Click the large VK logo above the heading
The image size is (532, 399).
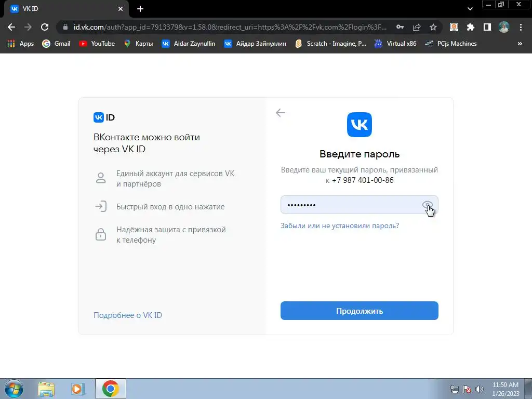tap(360, 125)
